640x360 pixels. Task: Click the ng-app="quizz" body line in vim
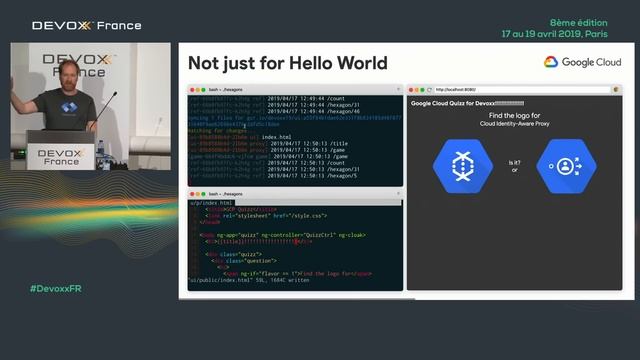pos(282,235)
